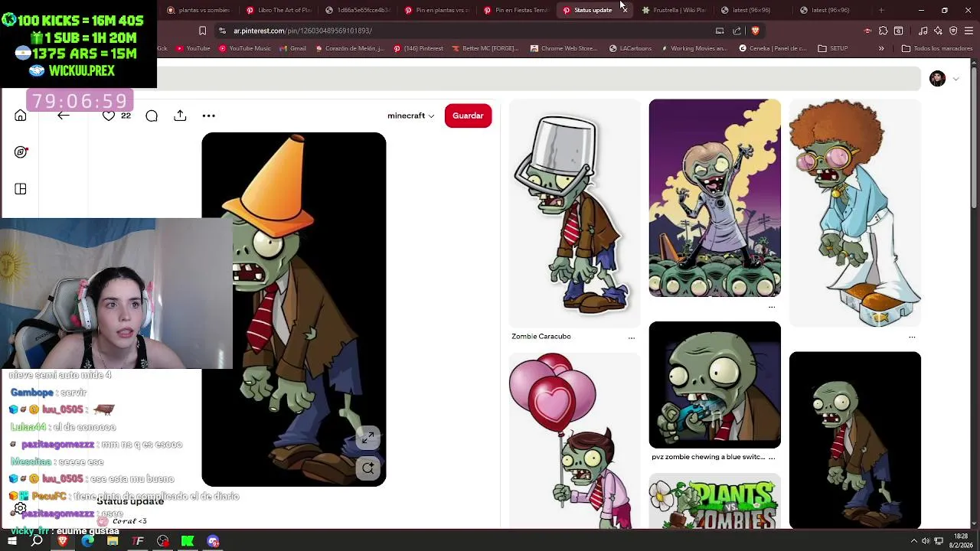Image resolution: width=980 pixels, height=551 pixels.
Task: Open the pin's three-dot more options
Action: point(208,116)
